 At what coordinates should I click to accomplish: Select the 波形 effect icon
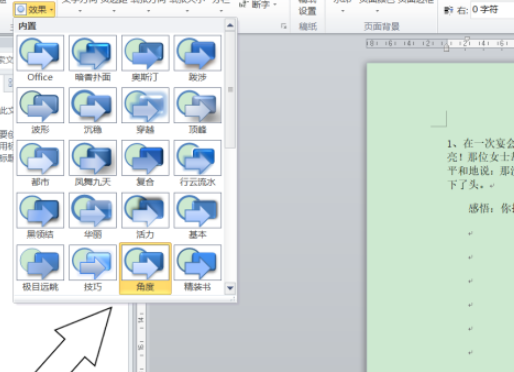coord(40,111)
